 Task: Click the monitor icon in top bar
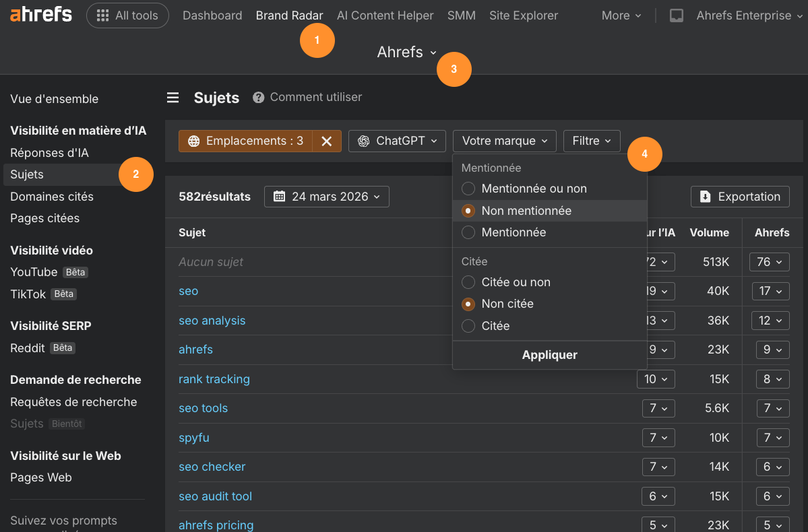click(x=677, y=15)
